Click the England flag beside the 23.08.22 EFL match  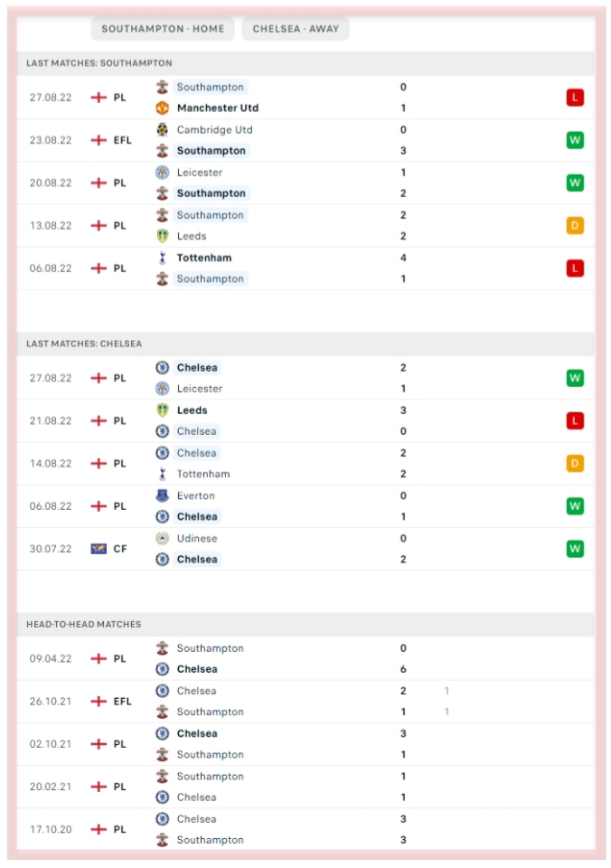point(99,140)
